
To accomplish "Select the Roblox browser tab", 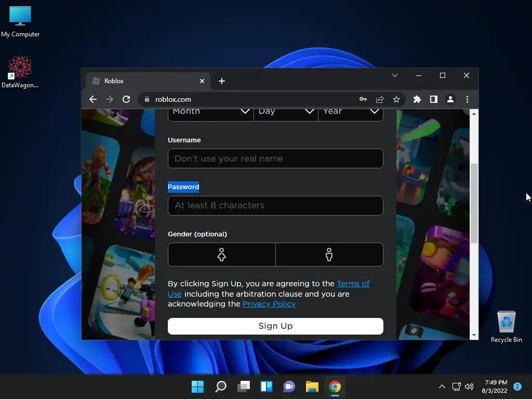I will pyautogui.click(x=148, y=81).
